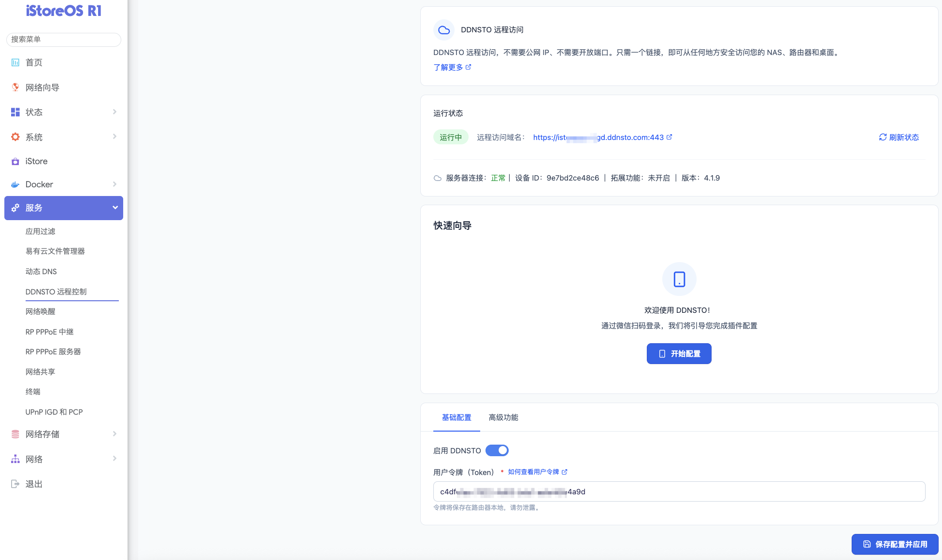Collapse the 服务 menu chevron
This screenshot has width=942, height=560.
[x=115, y=208]
